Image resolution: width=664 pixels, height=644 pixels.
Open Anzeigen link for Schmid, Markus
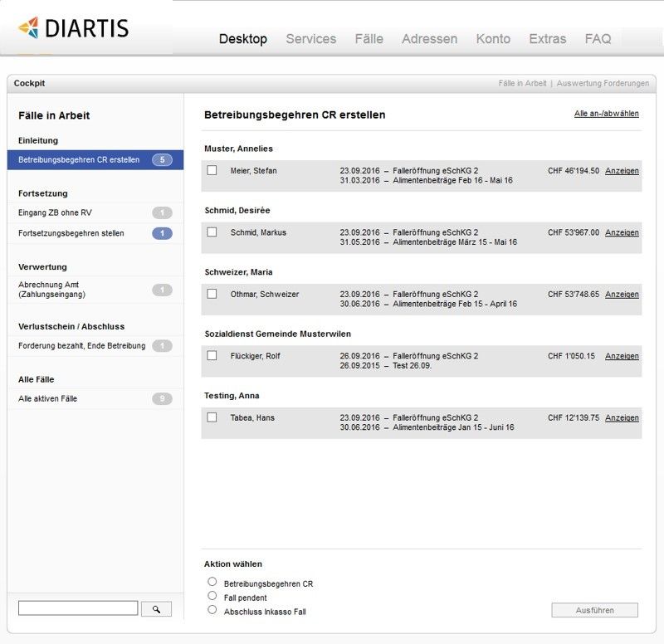[622, 233]
